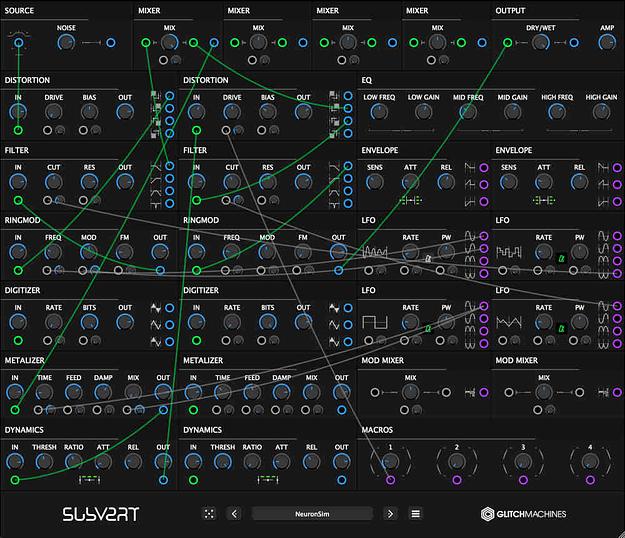Turn DRIVE knob in left Distortion module

[53, 112]
